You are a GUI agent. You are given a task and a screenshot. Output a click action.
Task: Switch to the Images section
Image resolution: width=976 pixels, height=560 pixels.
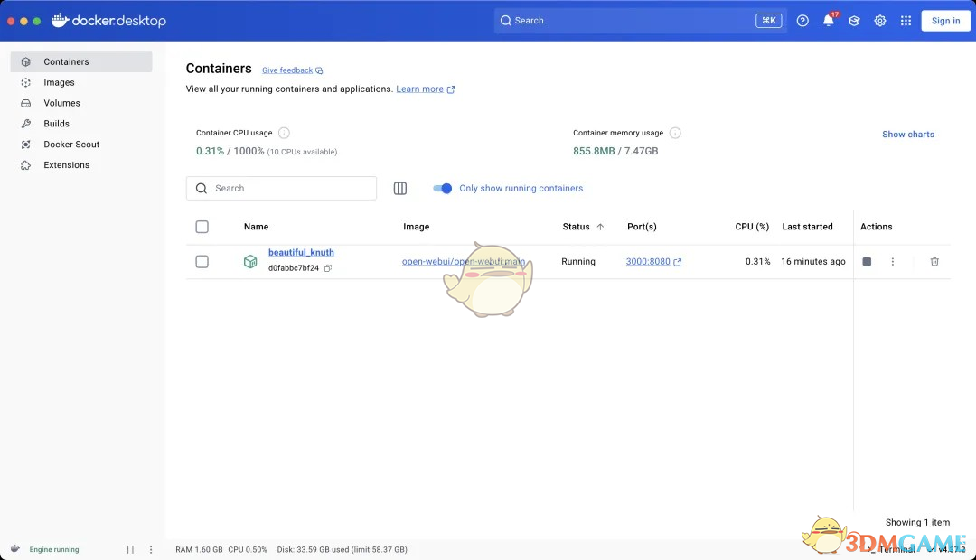59,82
